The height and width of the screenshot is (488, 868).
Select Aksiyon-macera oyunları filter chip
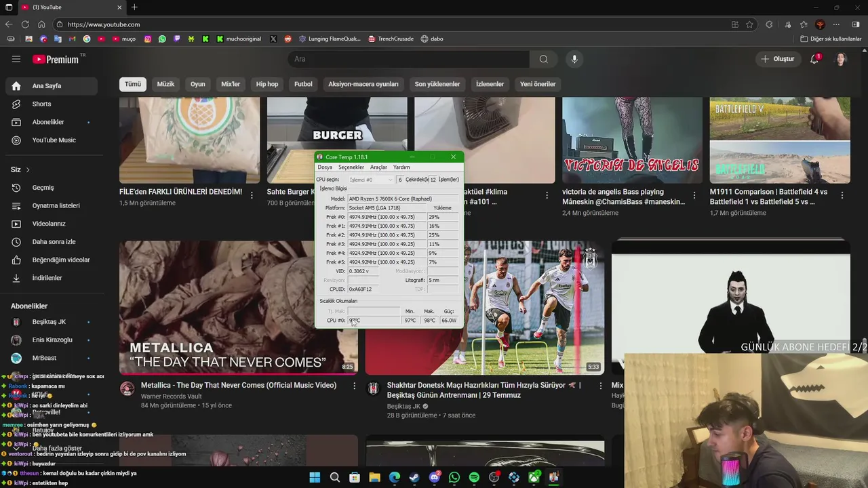pos(363,84)
